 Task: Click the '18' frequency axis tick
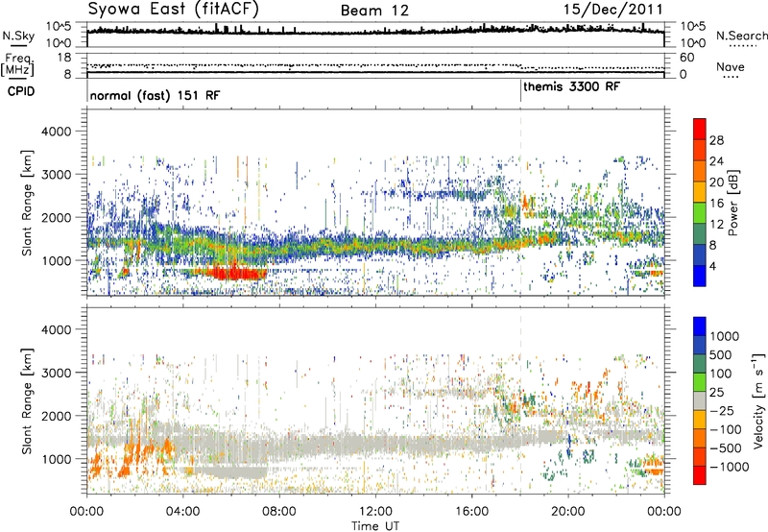coord(64,58)
